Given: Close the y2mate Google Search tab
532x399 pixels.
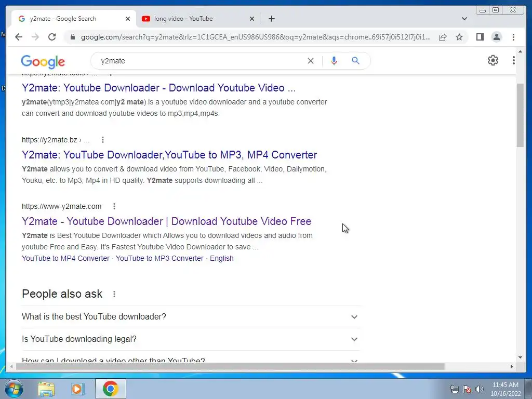Looking at the screenshot, I should point(128,19).
